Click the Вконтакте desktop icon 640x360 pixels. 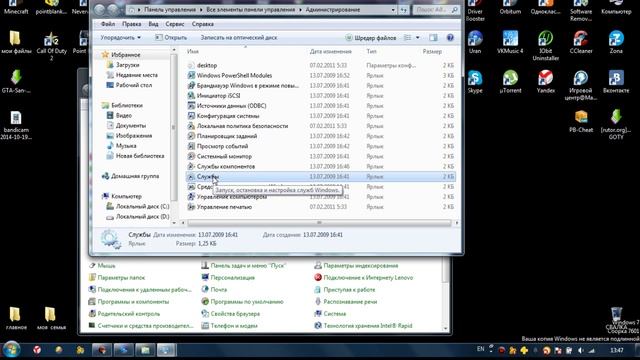click(616, 82)
